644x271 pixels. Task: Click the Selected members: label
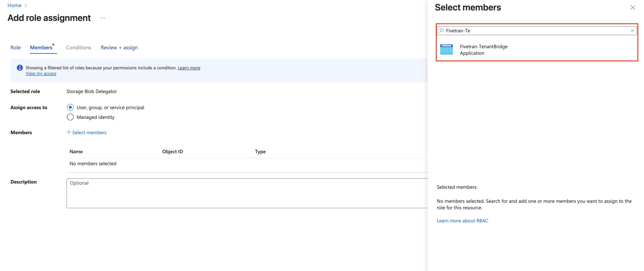[x=457, y=187]
